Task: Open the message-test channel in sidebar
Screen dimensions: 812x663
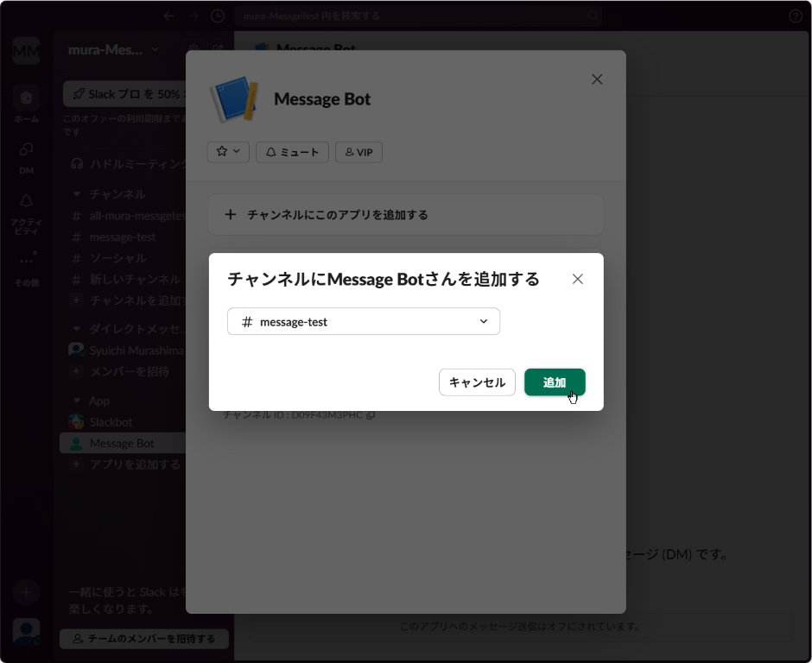Action: coord(123,237)
